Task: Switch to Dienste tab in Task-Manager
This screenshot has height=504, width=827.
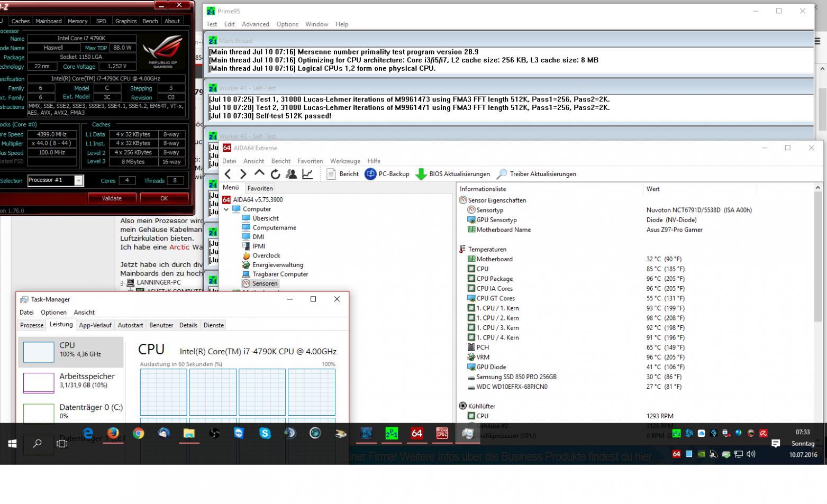Action: tap(214, 325)
